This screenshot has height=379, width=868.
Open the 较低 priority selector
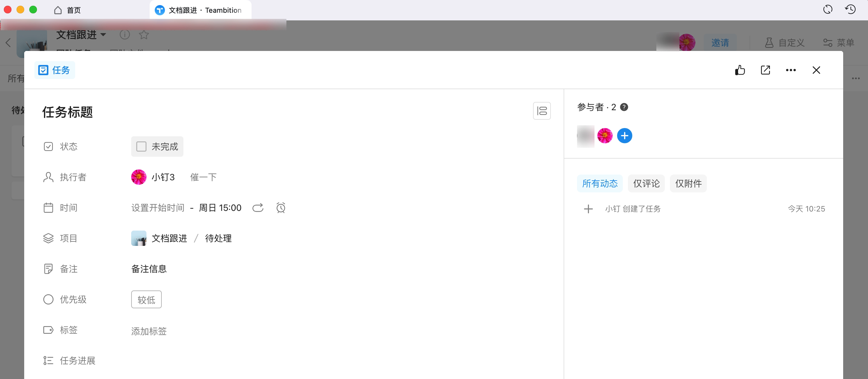(146, 299)
